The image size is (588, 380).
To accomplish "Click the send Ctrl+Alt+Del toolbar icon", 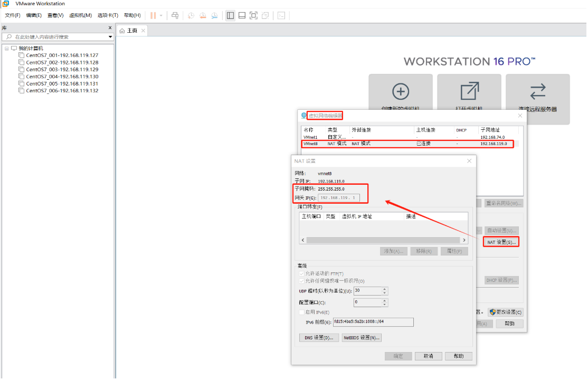I will (x=175, y=15).
